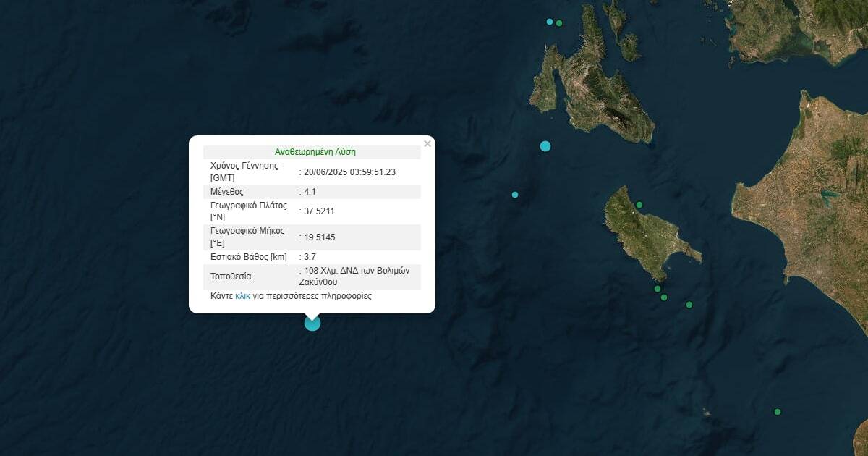Click the longitude value 19.5145

click(x=320, y=237)
